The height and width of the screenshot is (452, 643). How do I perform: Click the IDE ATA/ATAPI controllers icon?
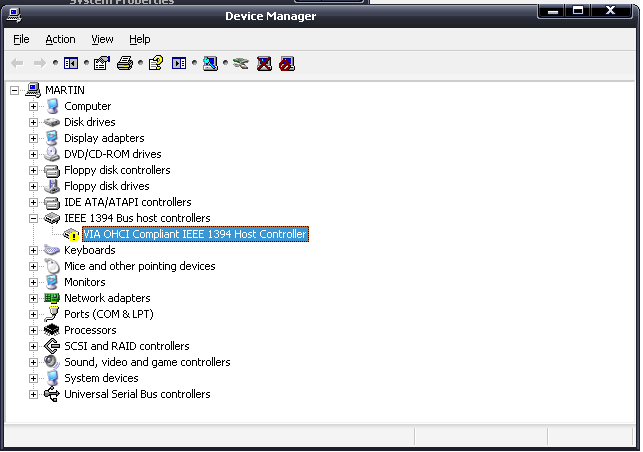tap(52, 202)
